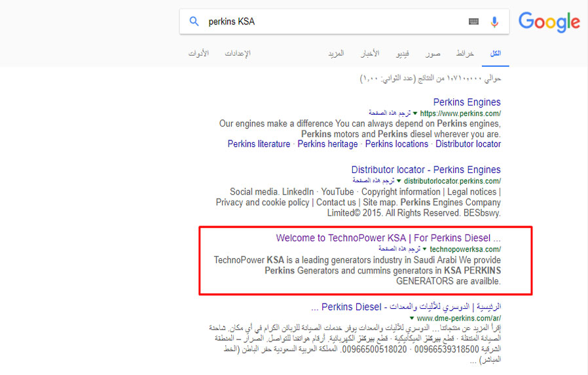588x375 pixels.
Task: Click the results count statistics text
Action: (x=430, y=79)
